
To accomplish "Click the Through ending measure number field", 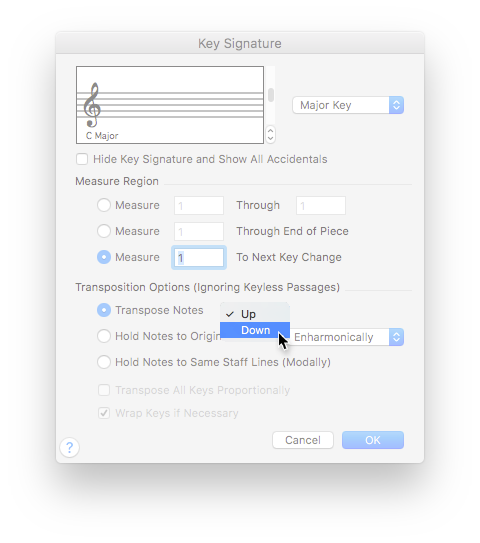I will [x=321, y=205].
